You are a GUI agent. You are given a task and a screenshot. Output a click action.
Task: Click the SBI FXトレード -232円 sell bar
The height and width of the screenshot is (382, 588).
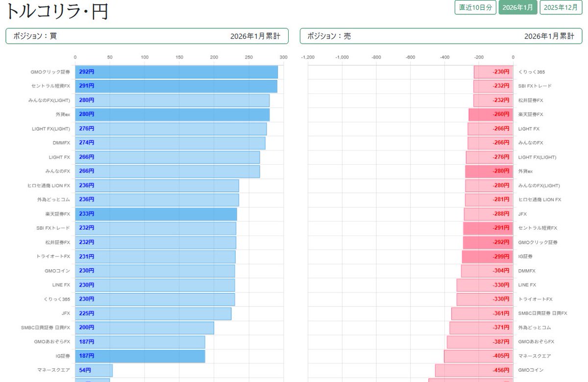coord(493,86)
